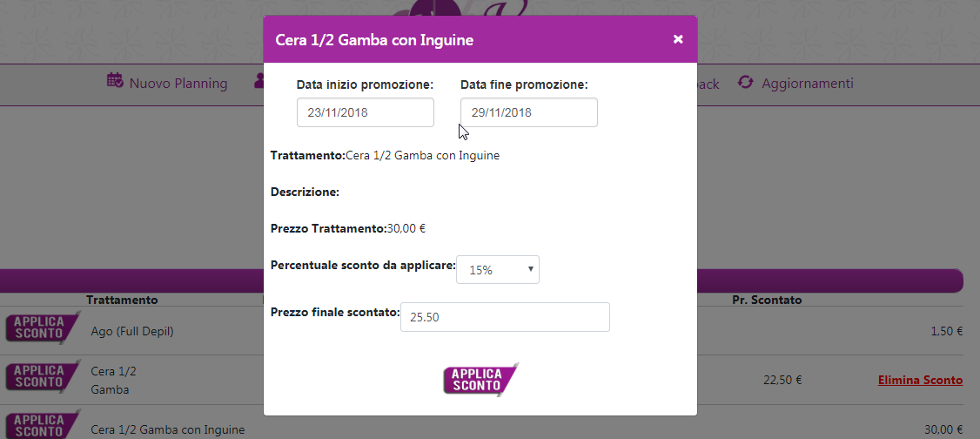Click the salon logo at the top of the page
The image size is (980, 439).
coord(462,8)
